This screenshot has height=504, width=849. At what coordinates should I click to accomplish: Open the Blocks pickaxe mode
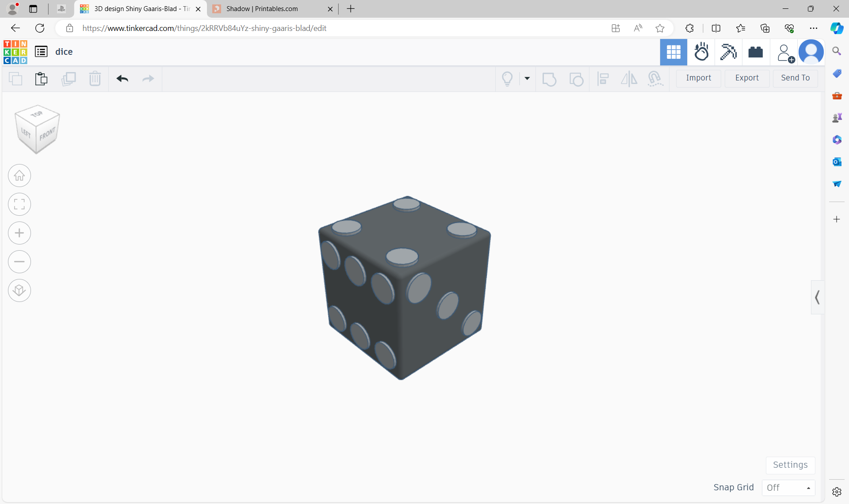click(x=728, y=52)
